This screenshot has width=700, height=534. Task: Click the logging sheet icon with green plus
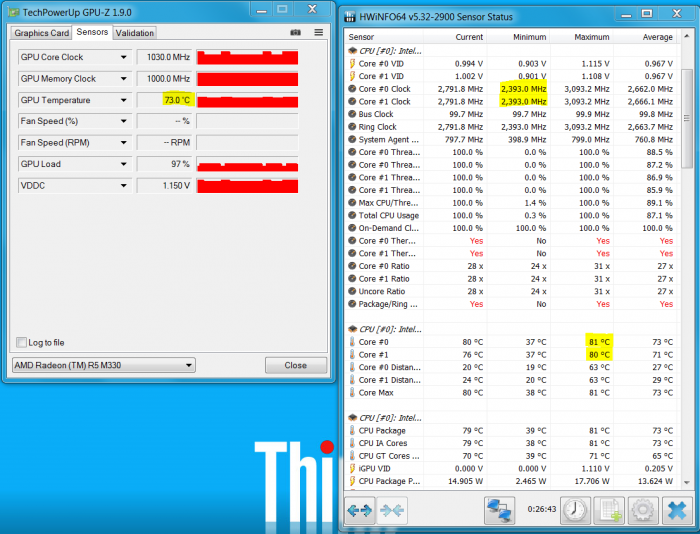point(609,509)
